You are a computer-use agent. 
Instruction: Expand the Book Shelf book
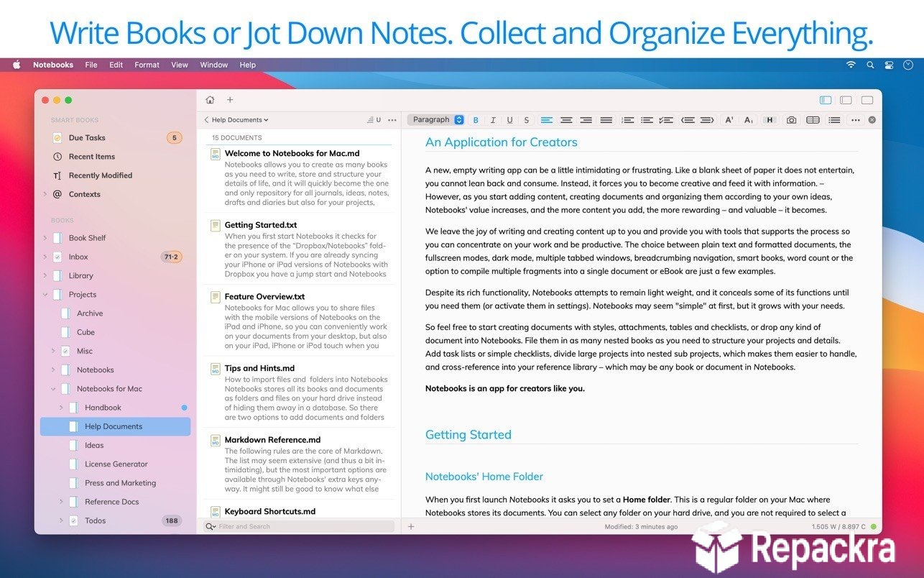[x=45, y=238]
